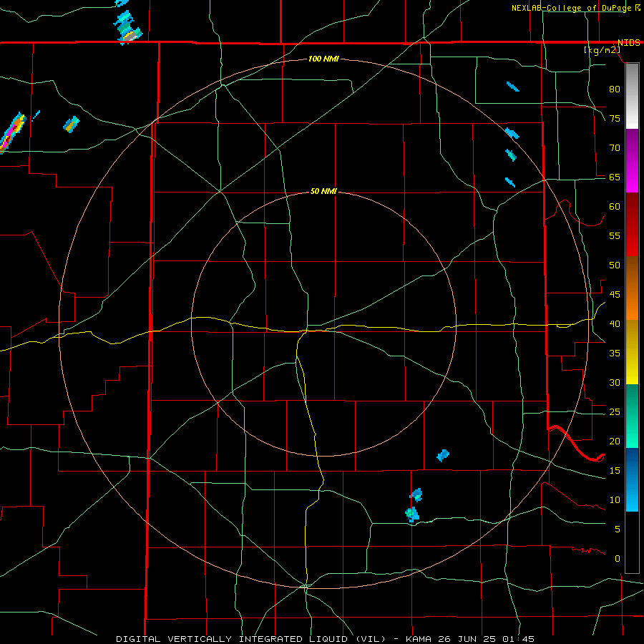This screenshot has height=644, width=644.
Task: Click the 15 value on the scale
Action: (615, 471)
